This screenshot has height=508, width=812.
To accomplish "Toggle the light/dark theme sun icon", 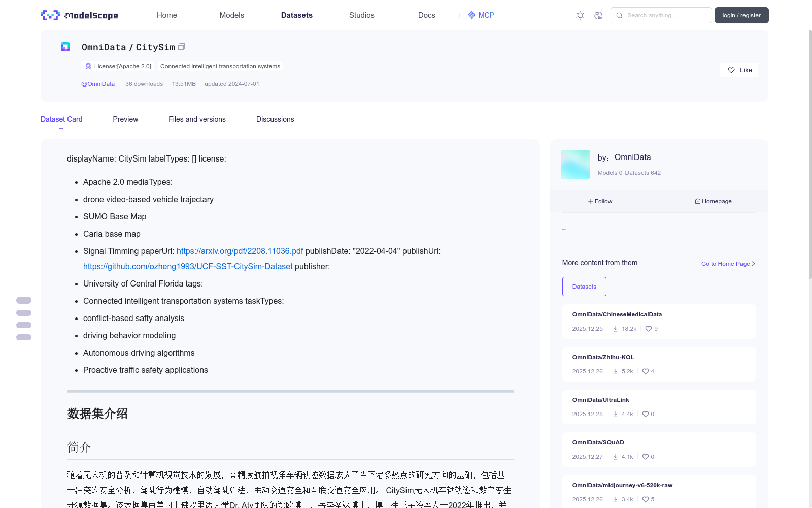I will tap(580, 15).
